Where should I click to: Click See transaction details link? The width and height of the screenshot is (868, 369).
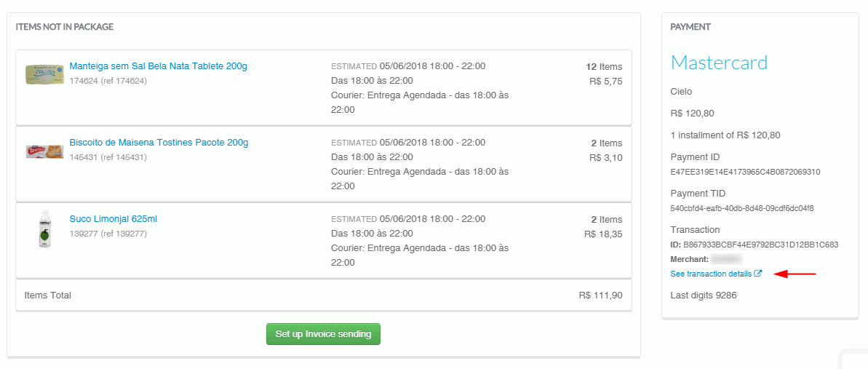(711, 274)
